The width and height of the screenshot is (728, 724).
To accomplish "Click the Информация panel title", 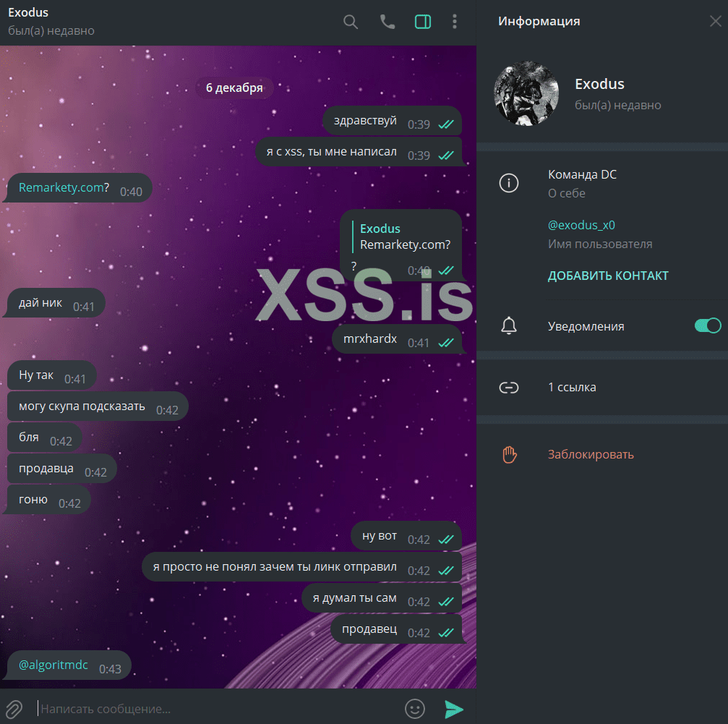I will pyautogui.click(x=539, y=22).
